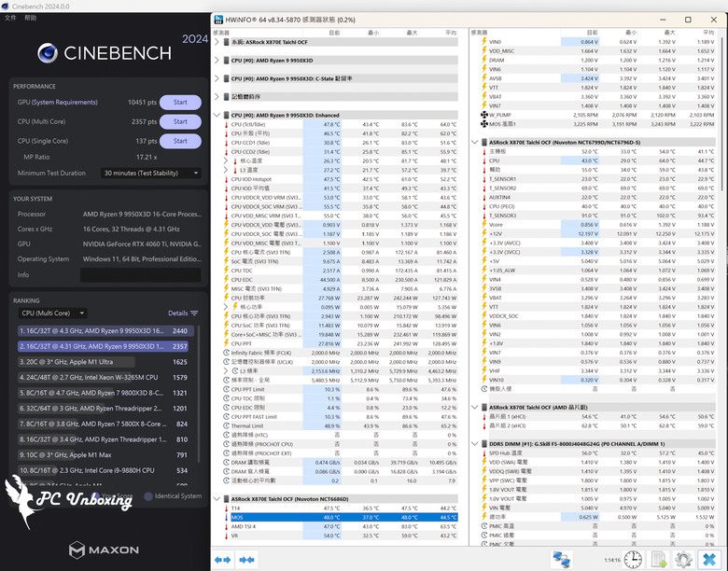Select the Ryzen 7 5800X ranking row
This screenshot has width=728, height=571.
coord(103,424)
